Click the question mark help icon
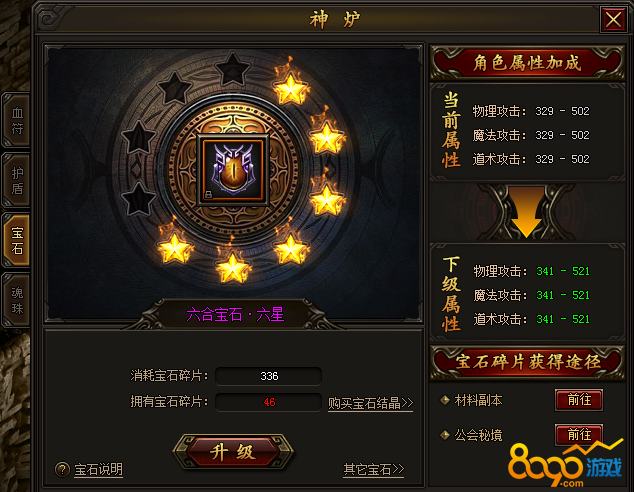 pyautogui.click(x=62, y=469)
